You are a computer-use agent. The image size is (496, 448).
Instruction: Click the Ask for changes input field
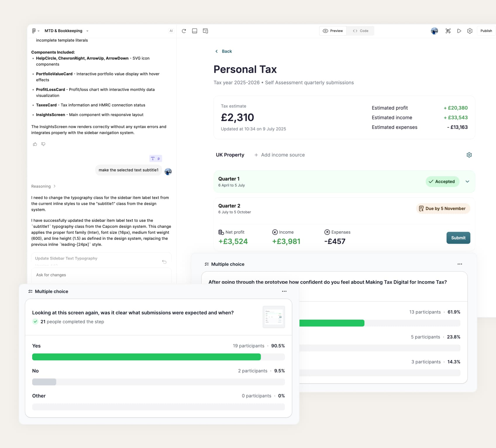pyautogui.click(x=101, y=275)
